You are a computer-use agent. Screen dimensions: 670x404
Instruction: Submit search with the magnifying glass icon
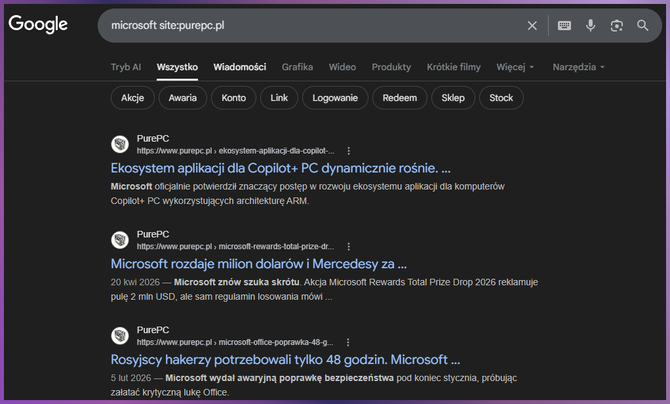point(643,26)
